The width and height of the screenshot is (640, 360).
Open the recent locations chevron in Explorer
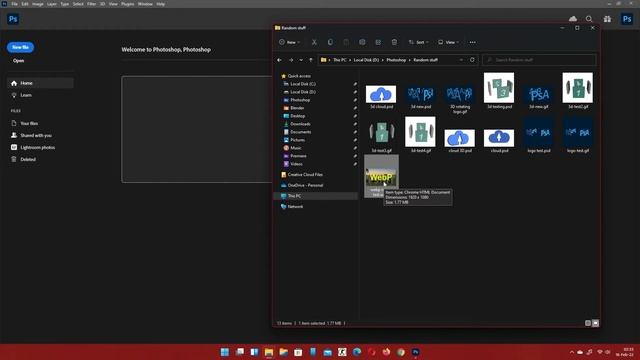(301, 60)
